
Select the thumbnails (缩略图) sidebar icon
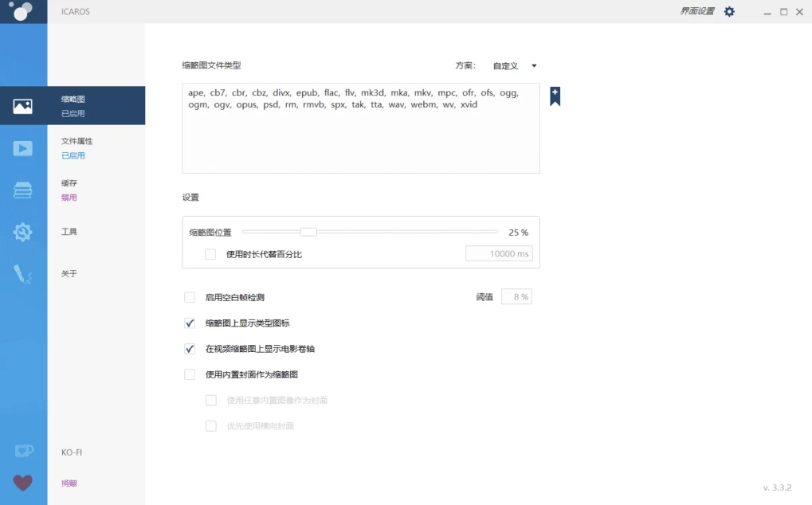23,104
